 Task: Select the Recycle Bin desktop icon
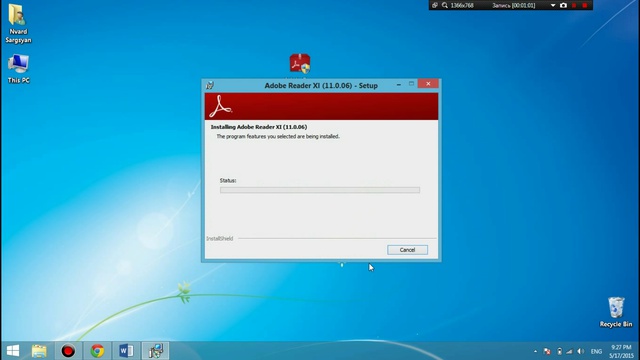[x=616, y=312]
